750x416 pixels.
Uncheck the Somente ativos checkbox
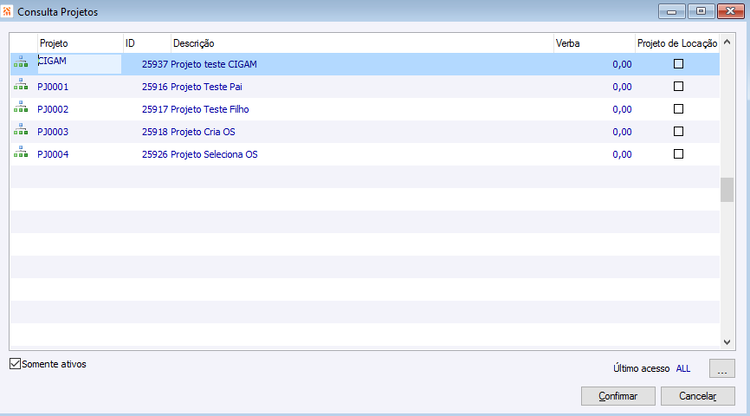pyautogui.click(x=15, y=364)
